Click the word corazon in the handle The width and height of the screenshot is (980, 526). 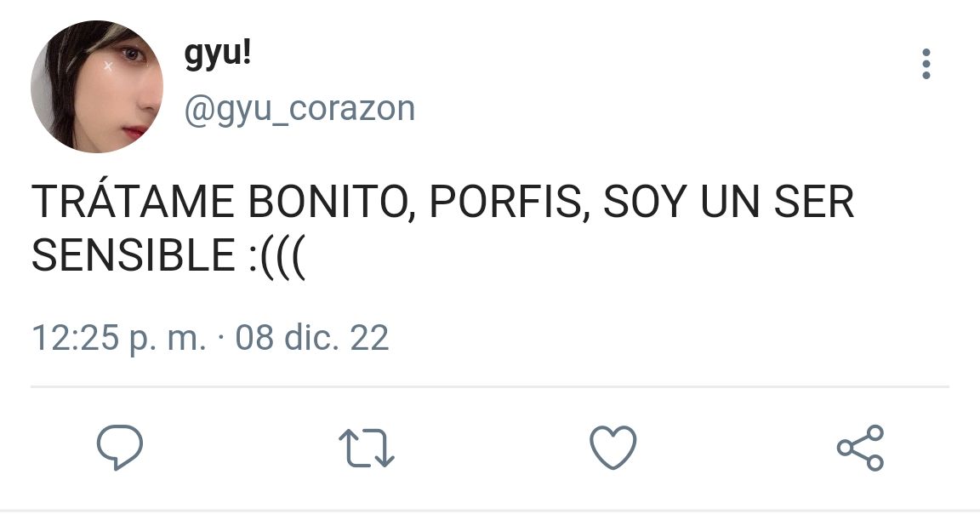[352, 109]
